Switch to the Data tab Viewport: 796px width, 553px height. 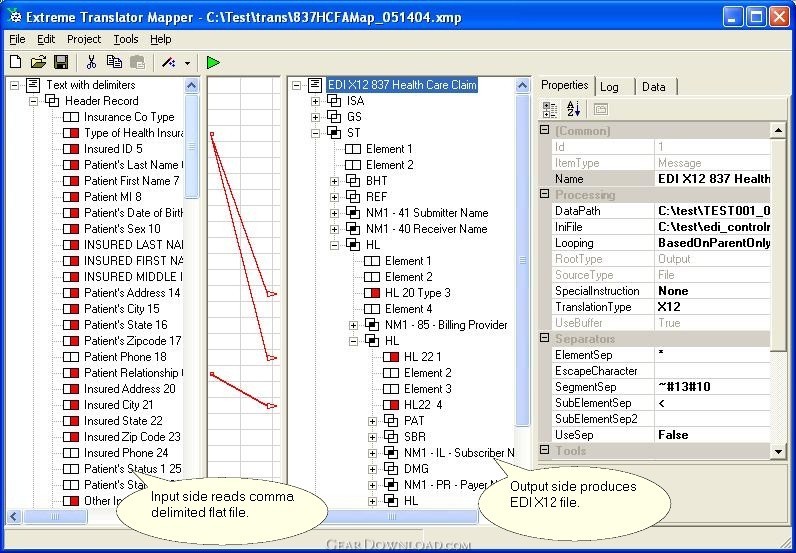(x=653, y=87)
